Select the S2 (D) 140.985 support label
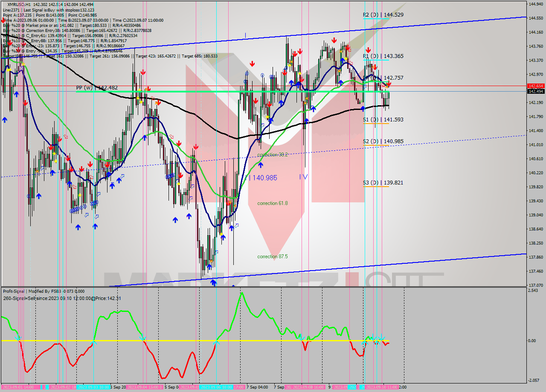 [383, 141]
